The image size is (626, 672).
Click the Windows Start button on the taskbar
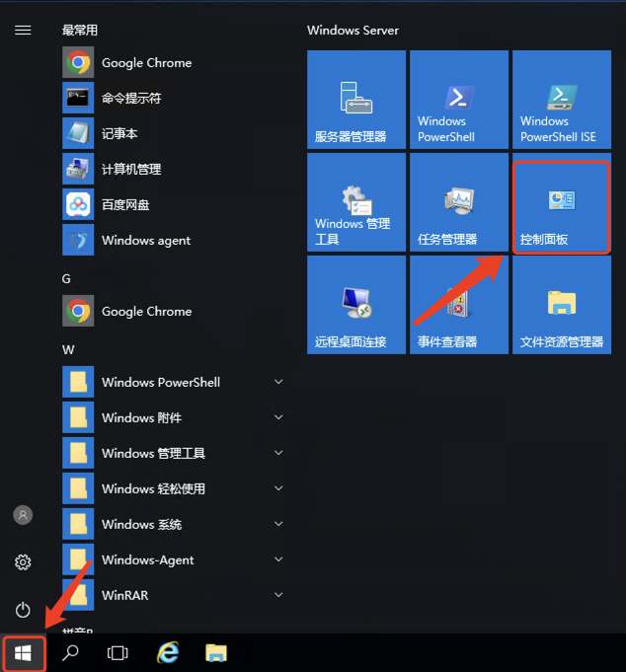pos(23,653)
